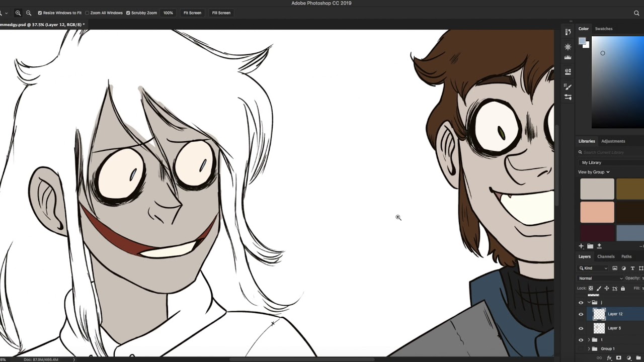Click the Lock all padlock icon
This screenshot has height=362, width=644.
(623, 288)
